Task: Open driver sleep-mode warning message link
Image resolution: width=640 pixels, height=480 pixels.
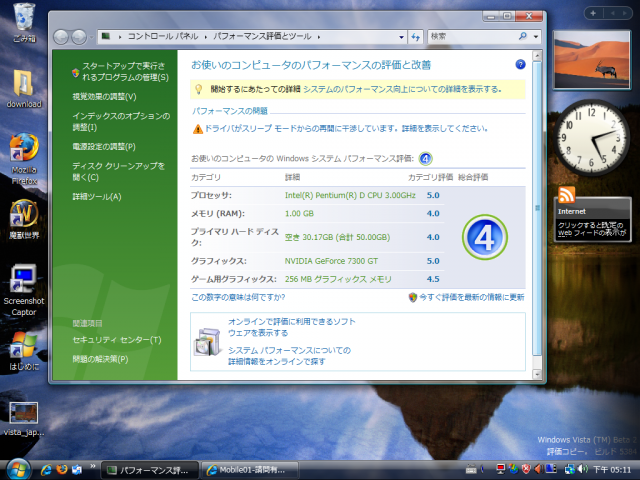Action: click(346, 129)
